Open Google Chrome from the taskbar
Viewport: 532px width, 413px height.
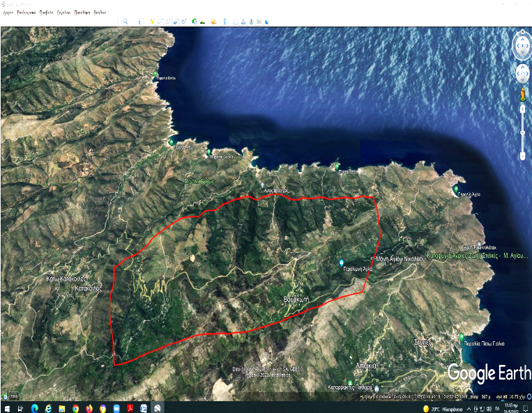coord(75,407)
